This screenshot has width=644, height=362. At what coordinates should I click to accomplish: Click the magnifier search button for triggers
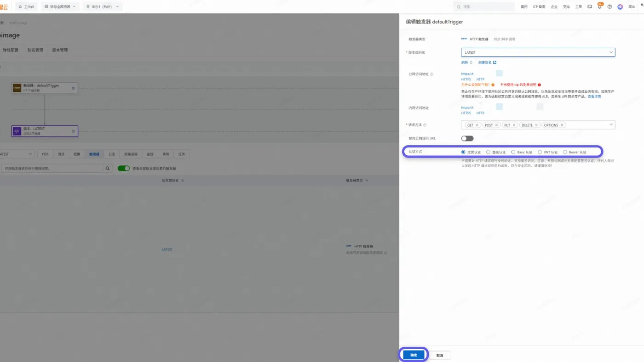(108, 169)
